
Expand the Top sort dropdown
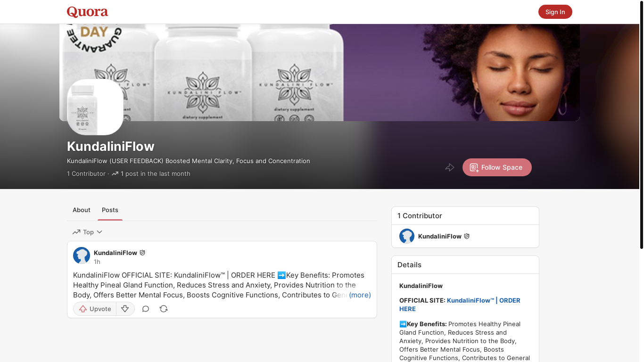[x=88, y=232]
